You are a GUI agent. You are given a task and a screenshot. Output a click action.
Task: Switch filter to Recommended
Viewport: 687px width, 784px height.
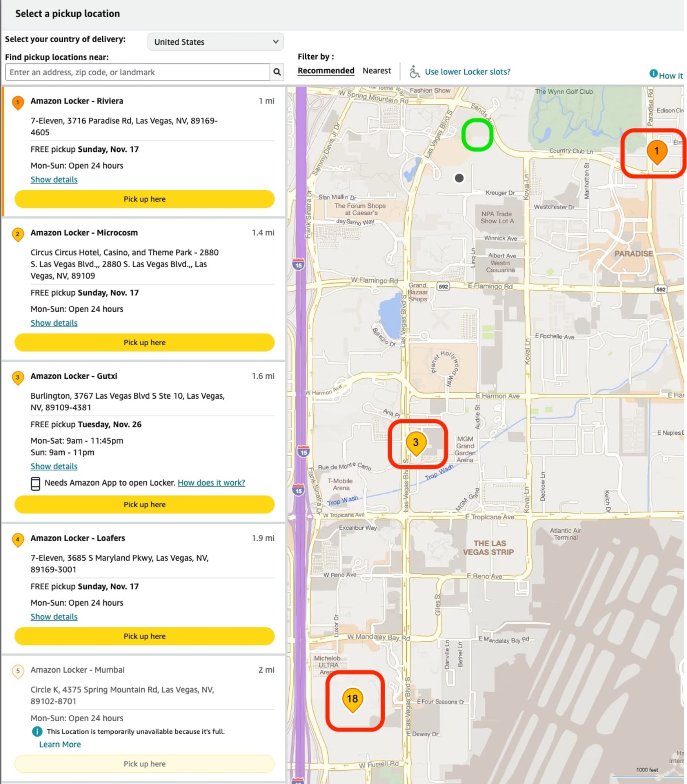click(326, 71)
